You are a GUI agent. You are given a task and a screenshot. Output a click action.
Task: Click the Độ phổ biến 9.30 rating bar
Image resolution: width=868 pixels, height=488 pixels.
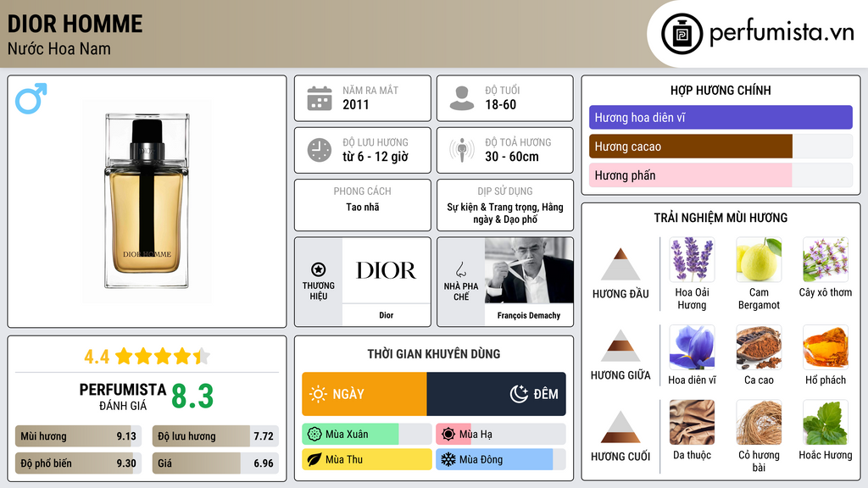coord(79,463)
